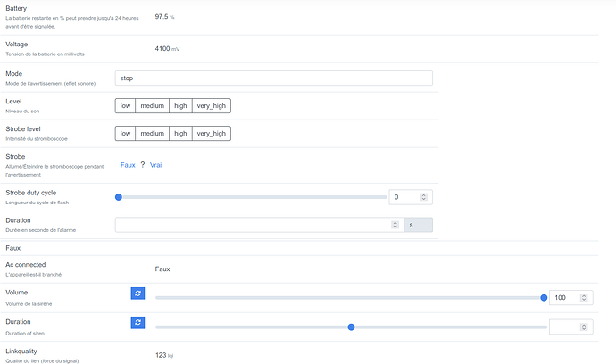Set Strobe level to medium
Screen dimensions: 616x364
[x=152, y=134]
